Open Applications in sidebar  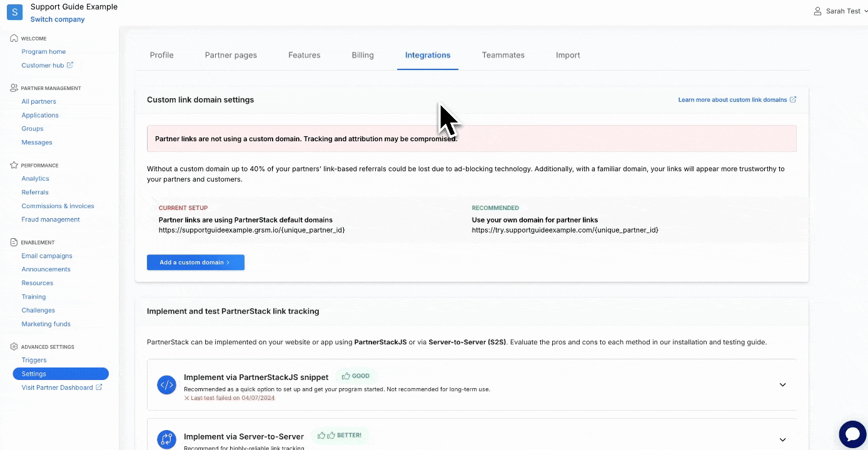tap(40, 115)
